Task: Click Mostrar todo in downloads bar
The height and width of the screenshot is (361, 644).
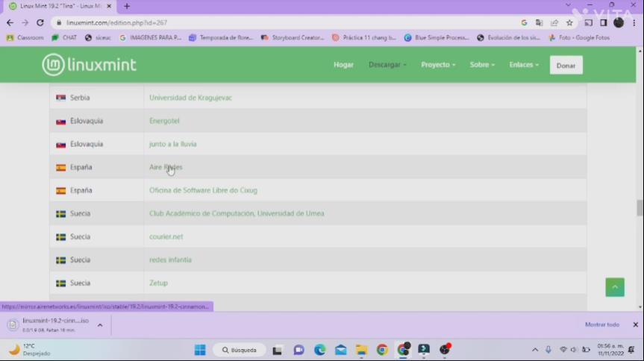Action: point(601,325)
